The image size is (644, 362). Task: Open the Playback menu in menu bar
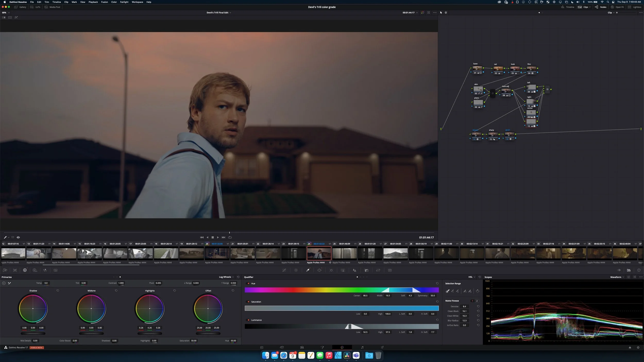(93, 2)
